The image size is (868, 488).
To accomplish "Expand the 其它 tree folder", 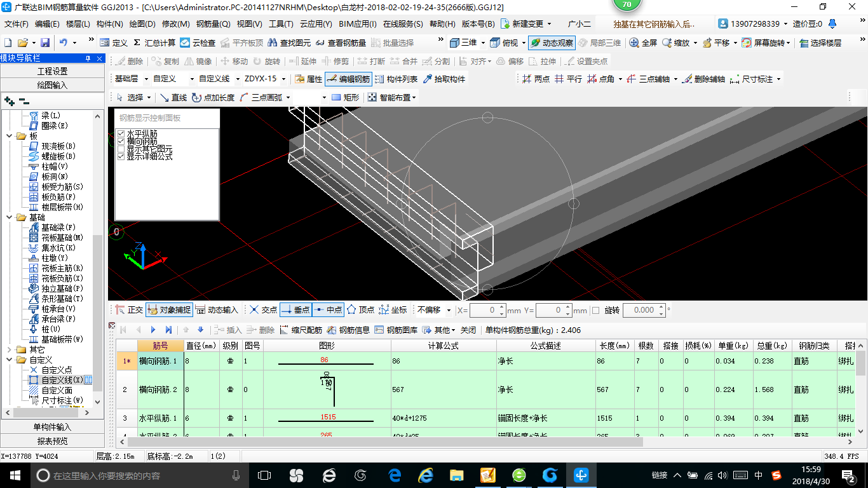I will (9, 349).
